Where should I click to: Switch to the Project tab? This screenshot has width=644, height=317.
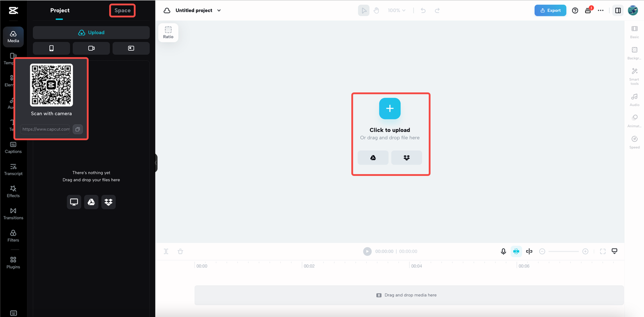click(60, 11)
